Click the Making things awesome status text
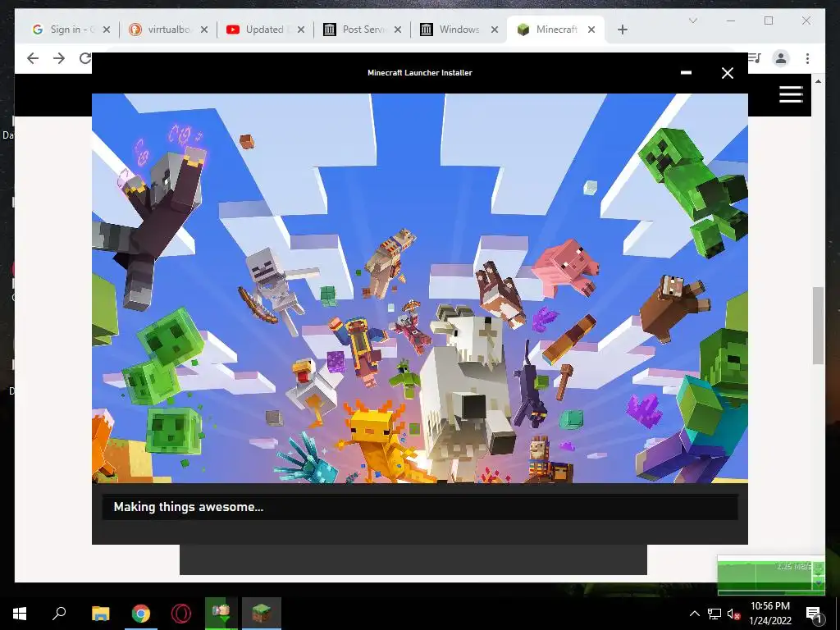This screenshot has height=630, width=840. click(189, 507)
